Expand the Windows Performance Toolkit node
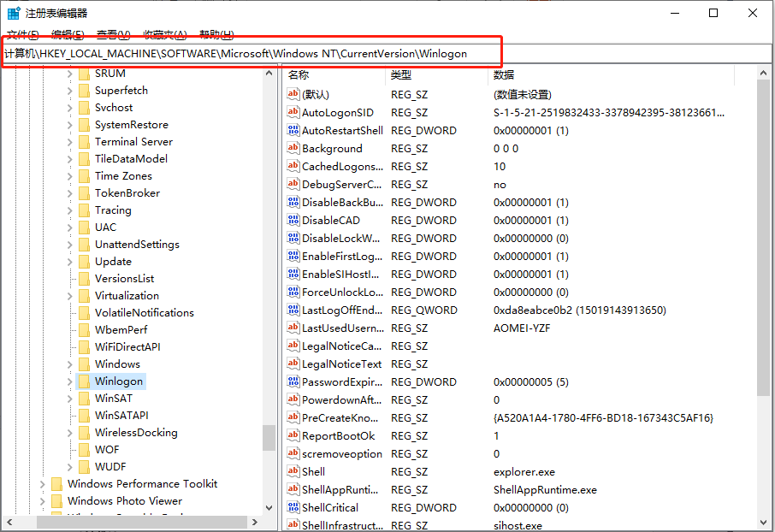This screenshot has height=532, width=775. 42,483
